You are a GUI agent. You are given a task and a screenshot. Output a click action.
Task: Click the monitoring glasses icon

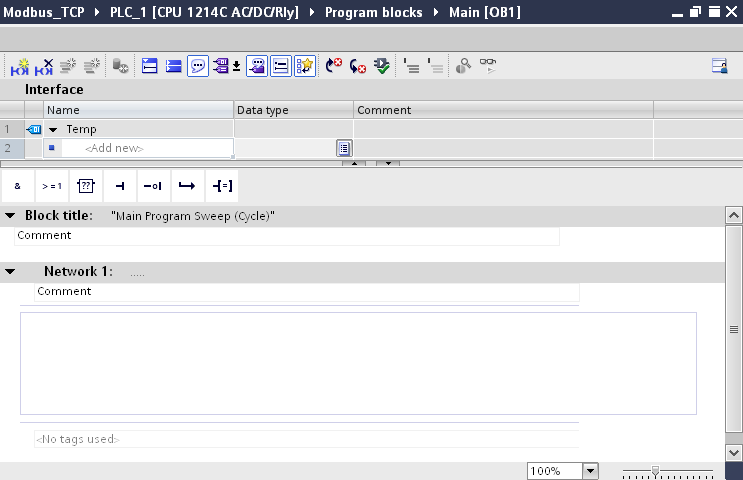(488, 66)
